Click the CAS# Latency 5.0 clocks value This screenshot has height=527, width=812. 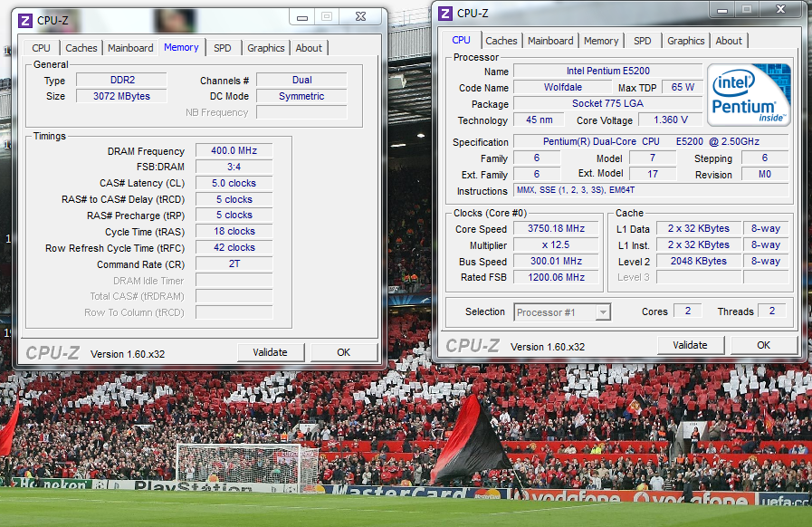tap(234, 183)
